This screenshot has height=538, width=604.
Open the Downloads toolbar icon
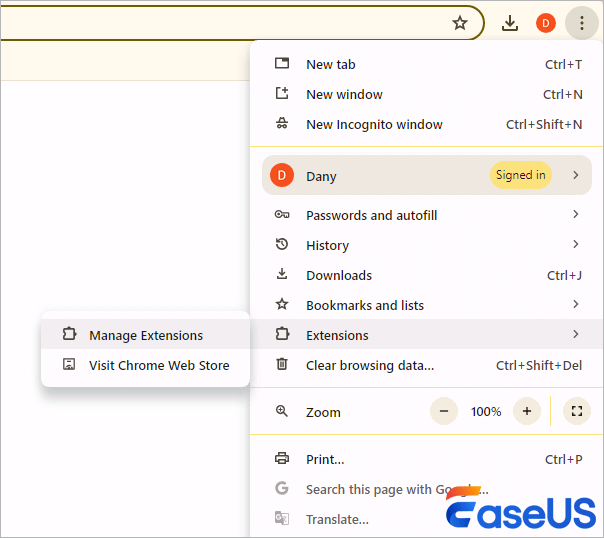coord(510,23)
